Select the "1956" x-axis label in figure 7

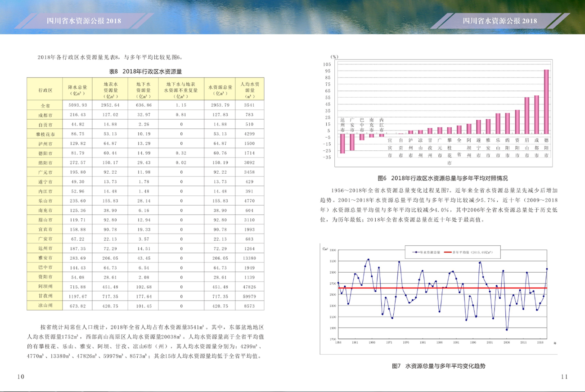338,342
